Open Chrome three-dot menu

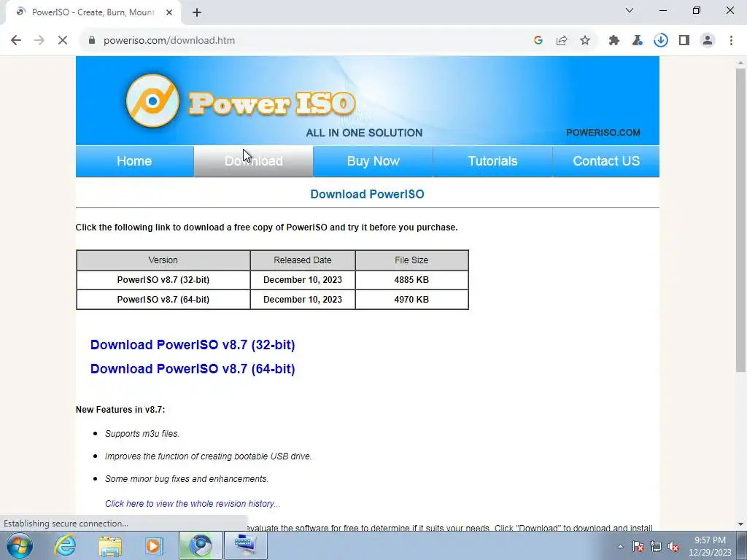coord(731,41)
